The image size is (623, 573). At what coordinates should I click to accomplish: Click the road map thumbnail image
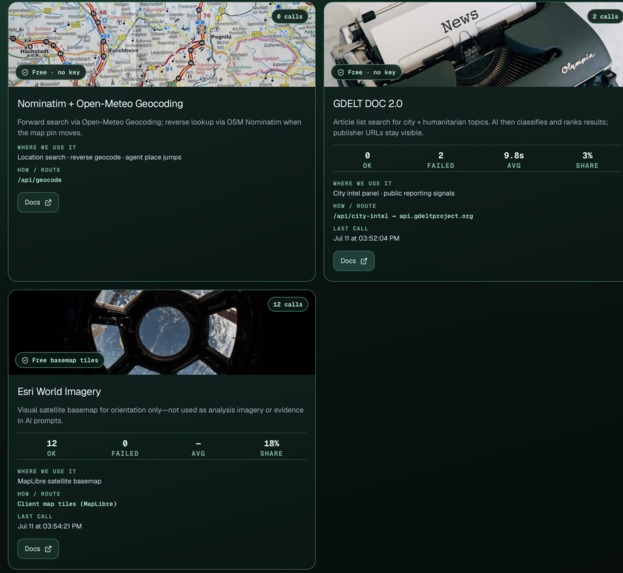(x=162, y=44)
